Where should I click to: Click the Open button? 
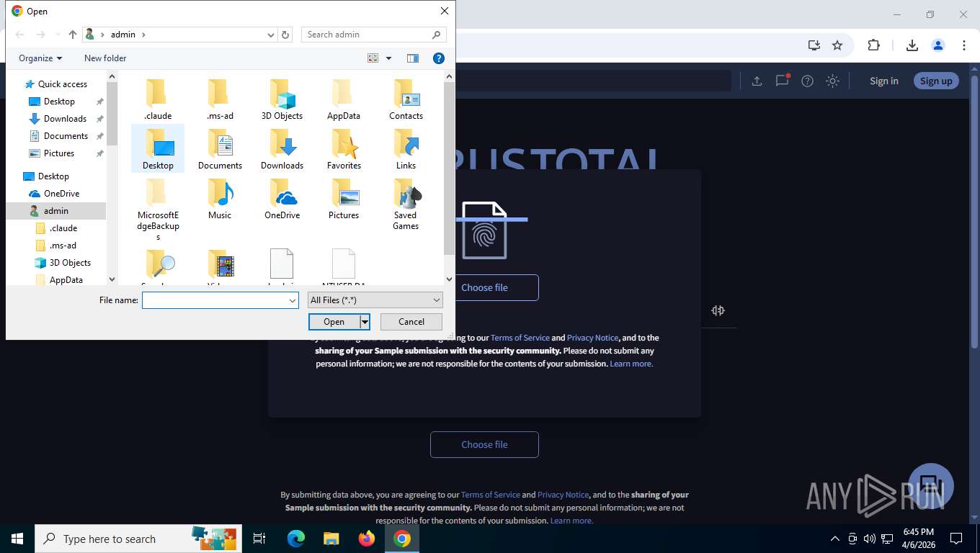[x=334, y=322]
